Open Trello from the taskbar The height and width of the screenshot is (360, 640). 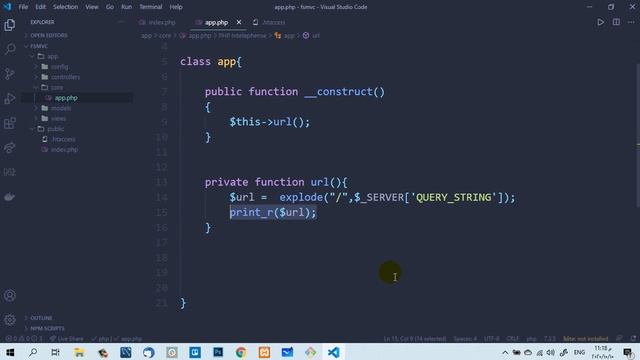(195, 352)
